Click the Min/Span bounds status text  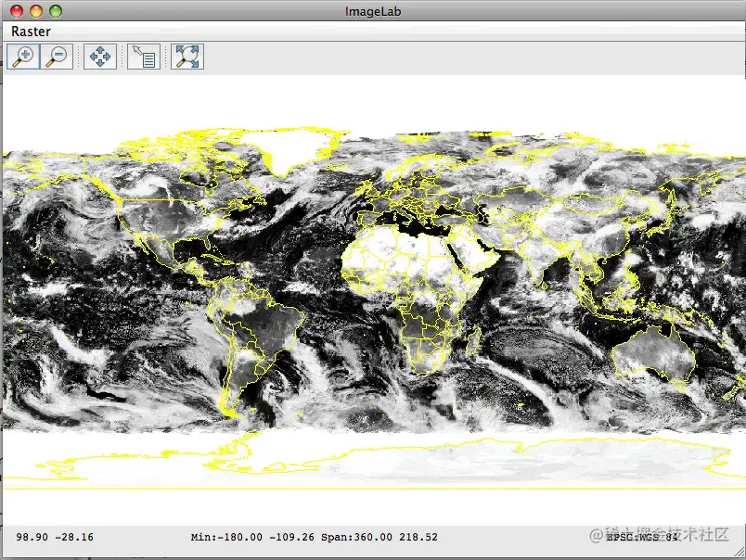314,537
